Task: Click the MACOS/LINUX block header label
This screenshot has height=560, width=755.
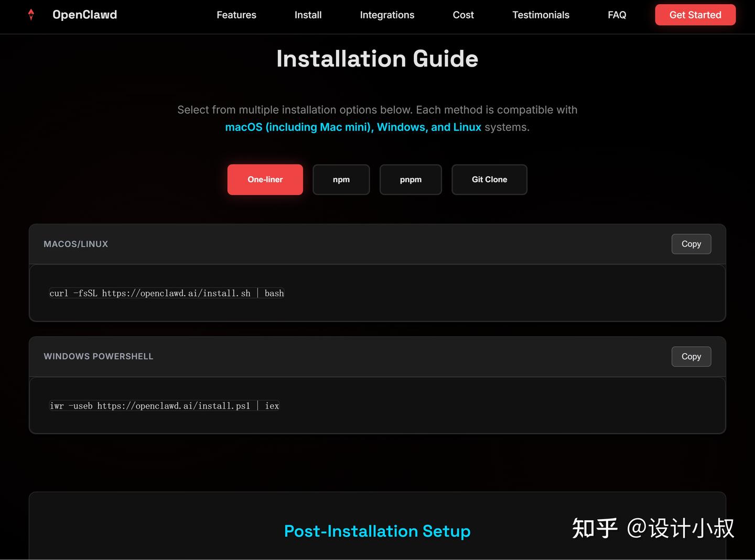Action: click(x=75, y=244)
